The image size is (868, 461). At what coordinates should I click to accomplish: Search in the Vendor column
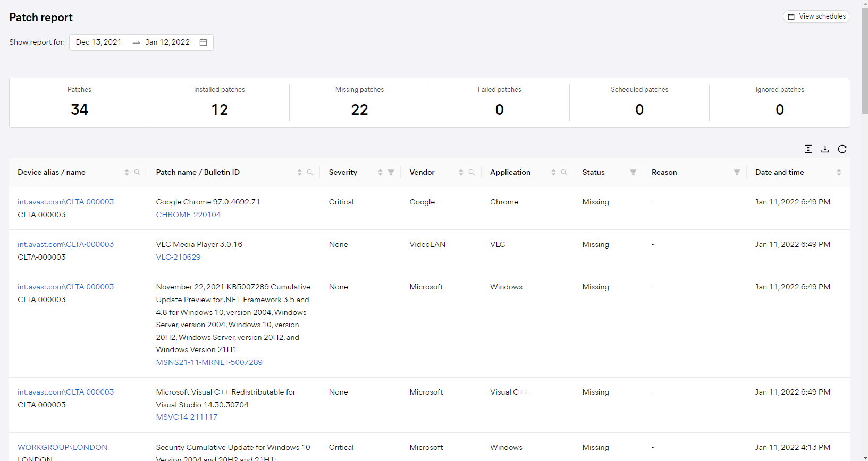[x=471, y=173]
